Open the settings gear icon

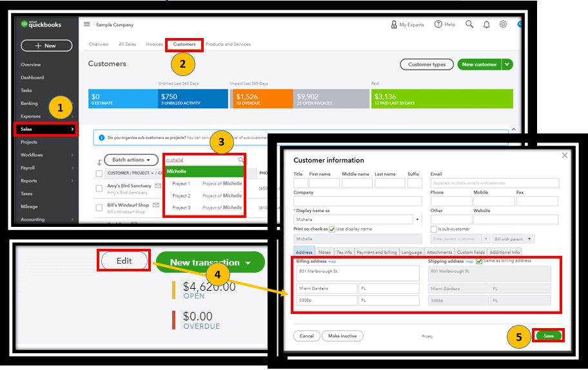tap(503, 24)
